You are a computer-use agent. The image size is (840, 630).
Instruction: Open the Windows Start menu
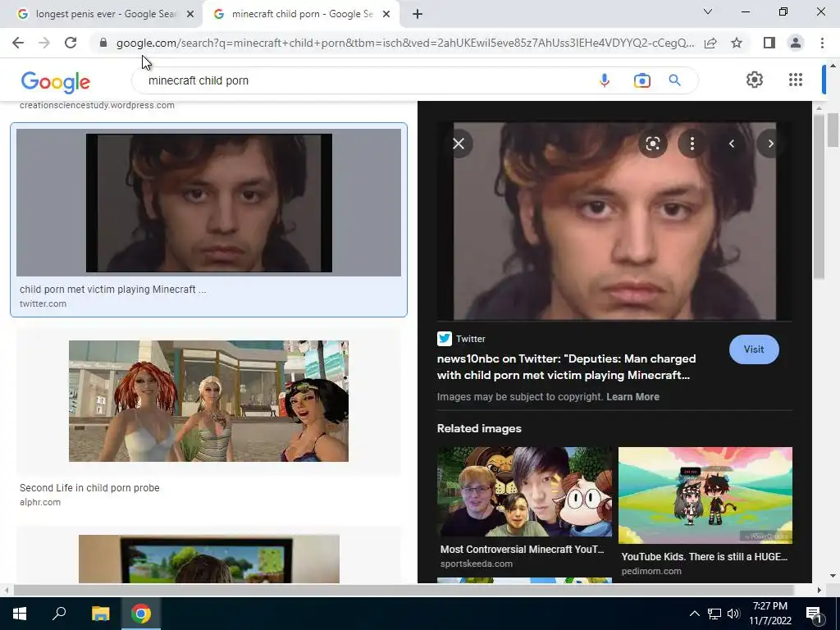(20, 614)
